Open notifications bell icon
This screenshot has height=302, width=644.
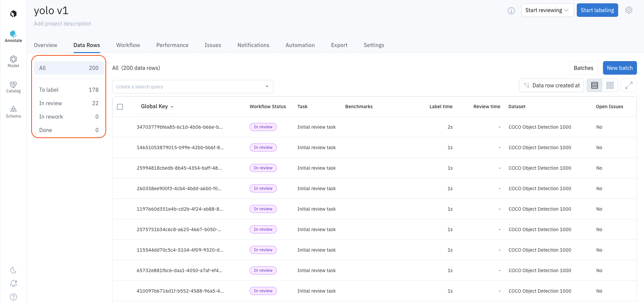point(13,284)
